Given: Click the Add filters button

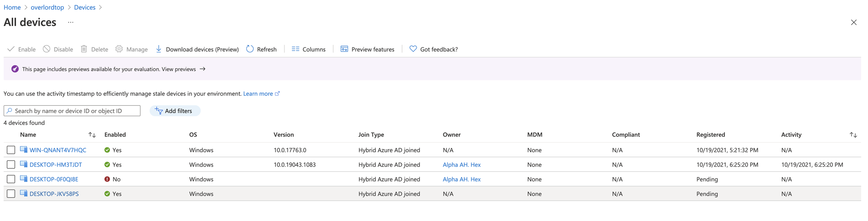Looking at the screenshot, I should (x=175, y=111).
